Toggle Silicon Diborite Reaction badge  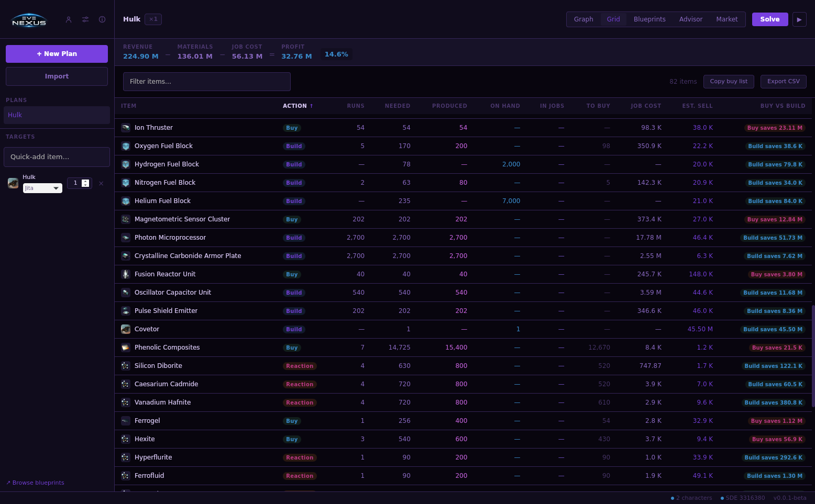point(300,366)
